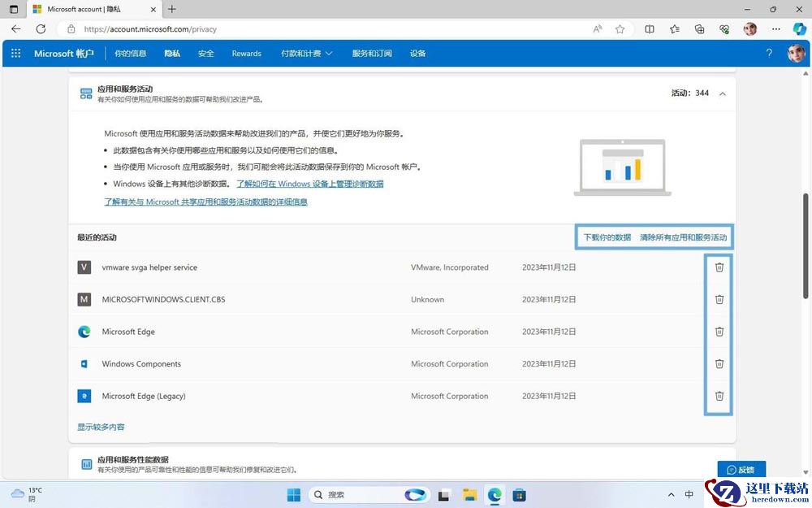Click 清除所有应用和服务活动

pyautogui.click(x=684, y=237)
